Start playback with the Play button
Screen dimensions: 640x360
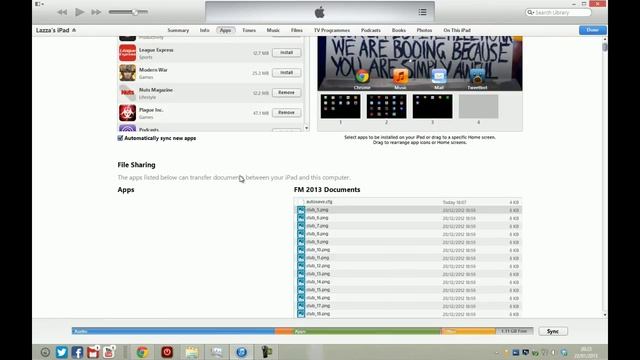coord(80,12)
